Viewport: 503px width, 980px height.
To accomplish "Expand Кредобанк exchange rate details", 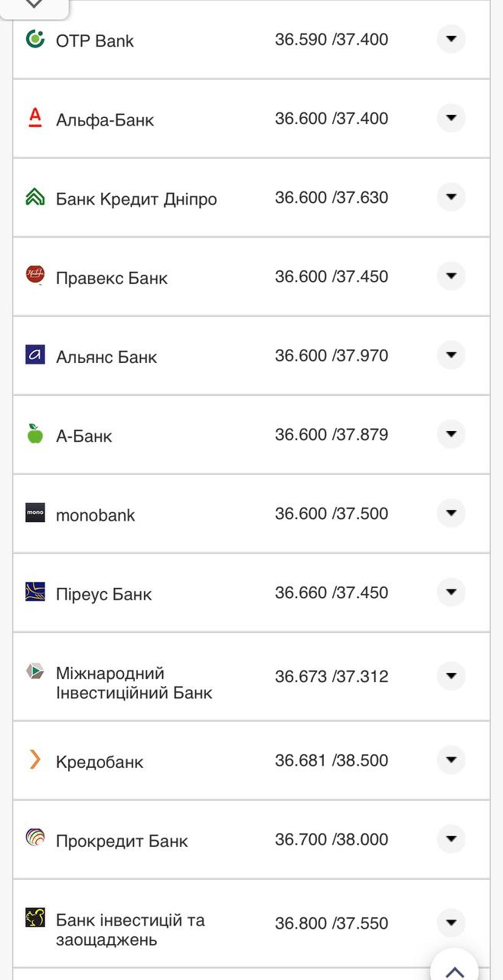I will coord(451,759).
